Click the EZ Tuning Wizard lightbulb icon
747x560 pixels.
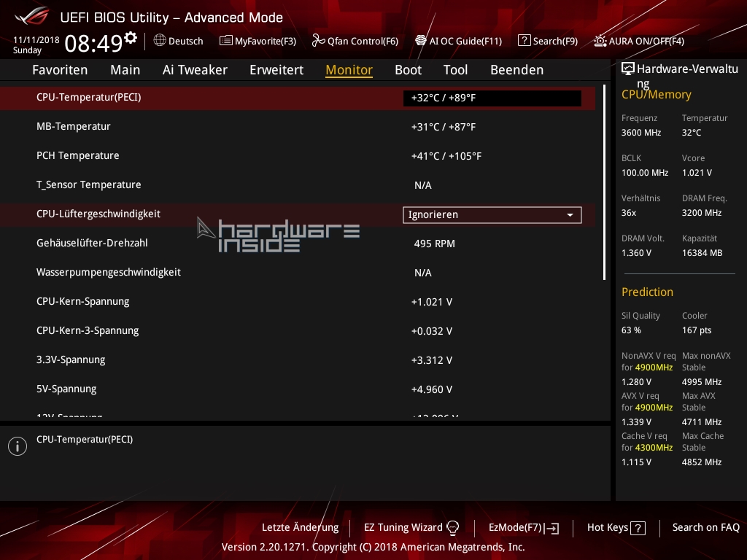[x=452, y=528]
